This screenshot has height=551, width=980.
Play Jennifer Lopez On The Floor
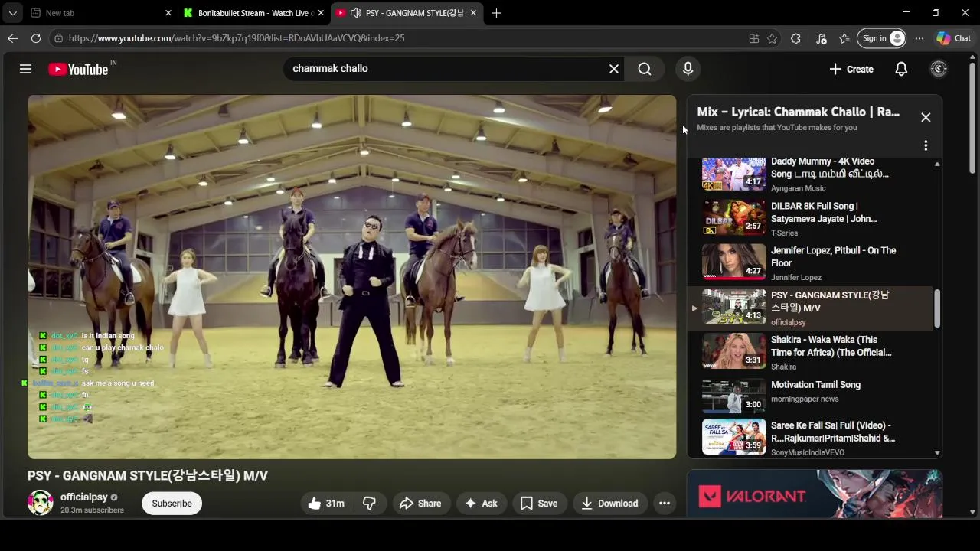point(809,263)
